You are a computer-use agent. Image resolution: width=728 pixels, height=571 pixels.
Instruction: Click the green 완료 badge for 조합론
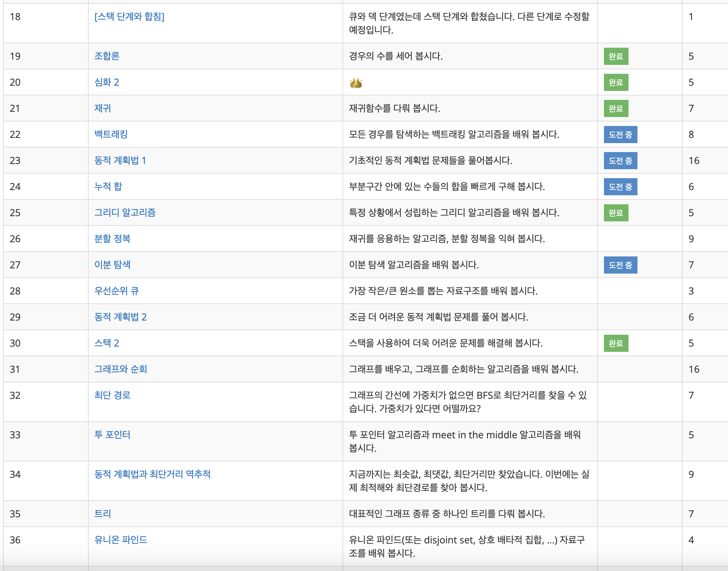point(616,56)
